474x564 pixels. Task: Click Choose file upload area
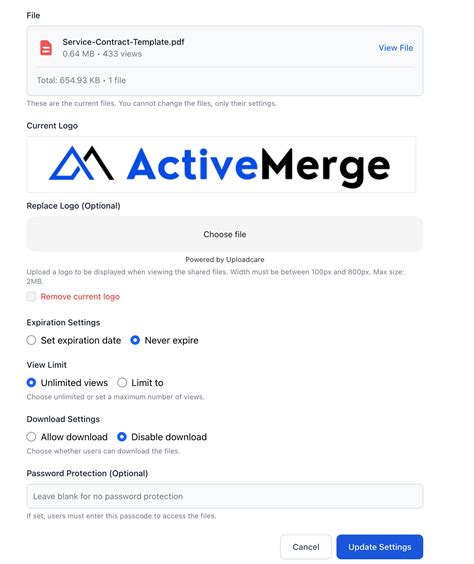click(x=225, y=234)
